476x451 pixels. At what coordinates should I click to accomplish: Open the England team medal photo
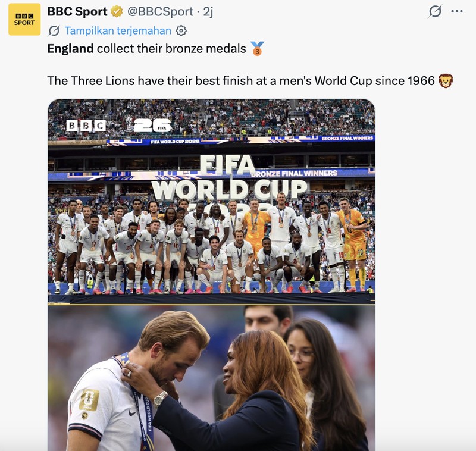[211, 202]
